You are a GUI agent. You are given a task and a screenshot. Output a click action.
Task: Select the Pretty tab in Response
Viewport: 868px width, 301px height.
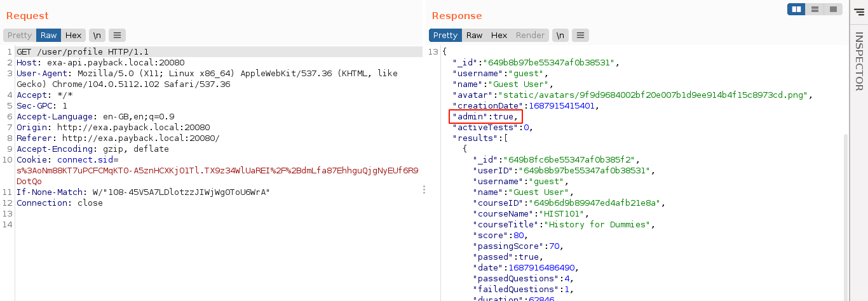pos(445,36)
